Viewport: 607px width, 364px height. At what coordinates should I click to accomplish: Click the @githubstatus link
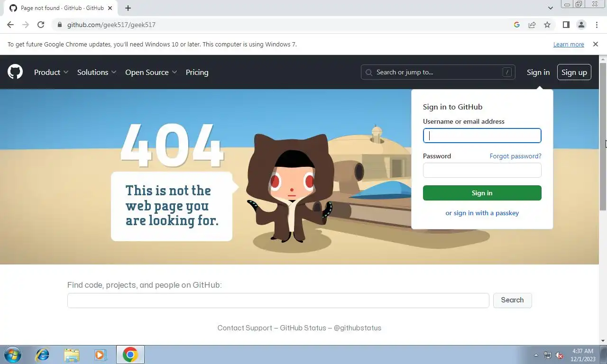pos(358,328)
